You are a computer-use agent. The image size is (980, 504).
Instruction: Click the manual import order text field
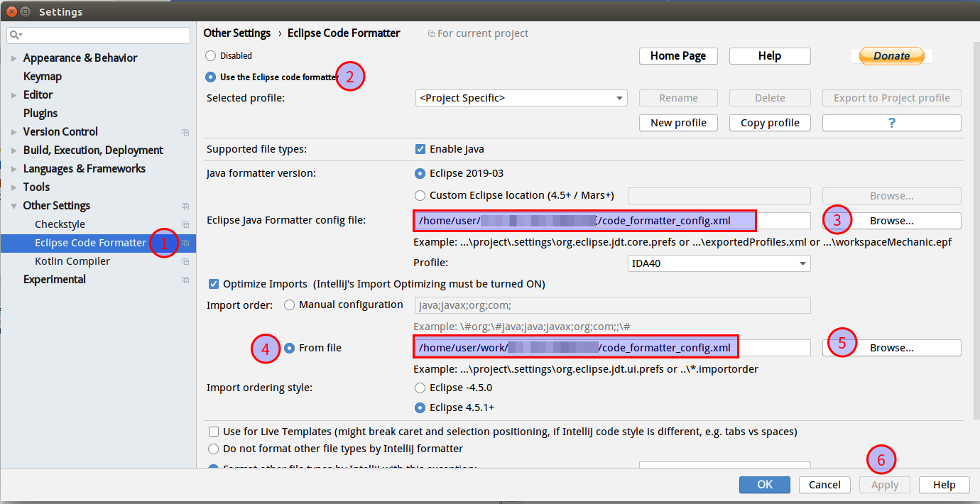pyautogui.click(x=612, y=305)
